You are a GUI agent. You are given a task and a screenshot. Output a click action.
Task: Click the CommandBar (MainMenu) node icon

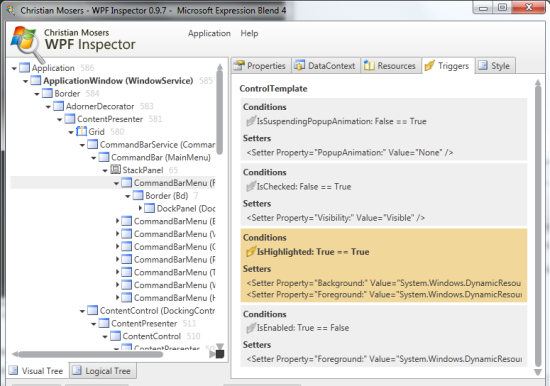[x=104, y=157]
